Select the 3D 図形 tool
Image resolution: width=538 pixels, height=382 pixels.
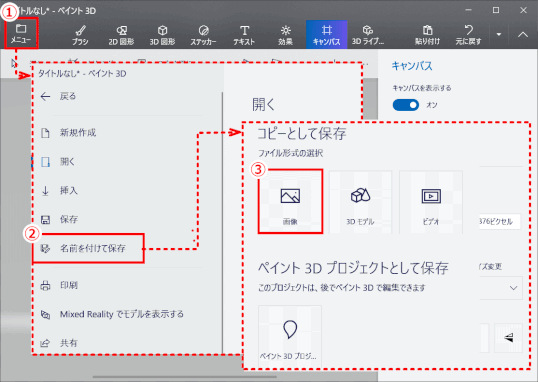[162, 35]
